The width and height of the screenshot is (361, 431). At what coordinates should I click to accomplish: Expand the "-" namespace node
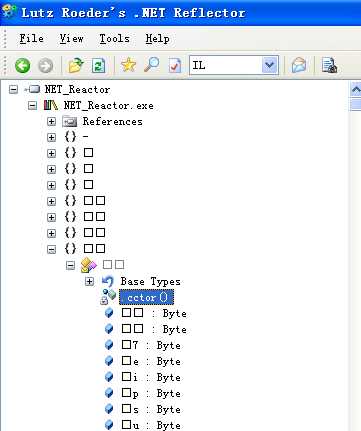click(x=51, y=137)
